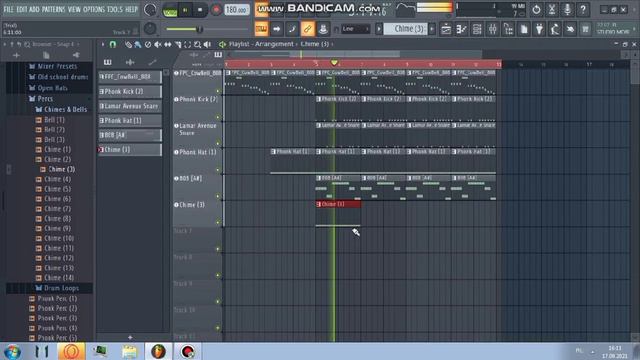This screenshot has height=360, width=640.
Task: Select the playlist zoom tool
Action: 198,44
